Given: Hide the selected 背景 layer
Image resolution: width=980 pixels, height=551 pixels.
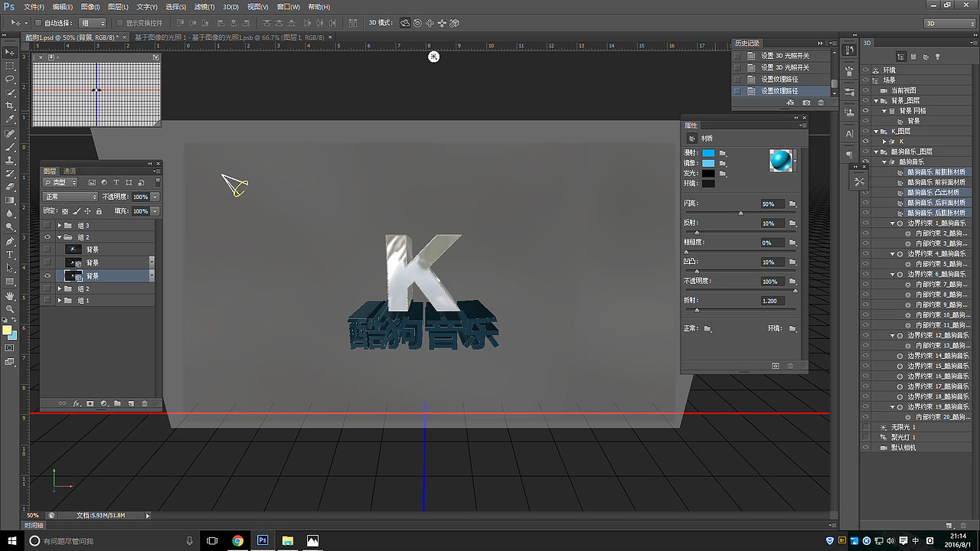Looking at the screenshot, I should coord(47,275).
